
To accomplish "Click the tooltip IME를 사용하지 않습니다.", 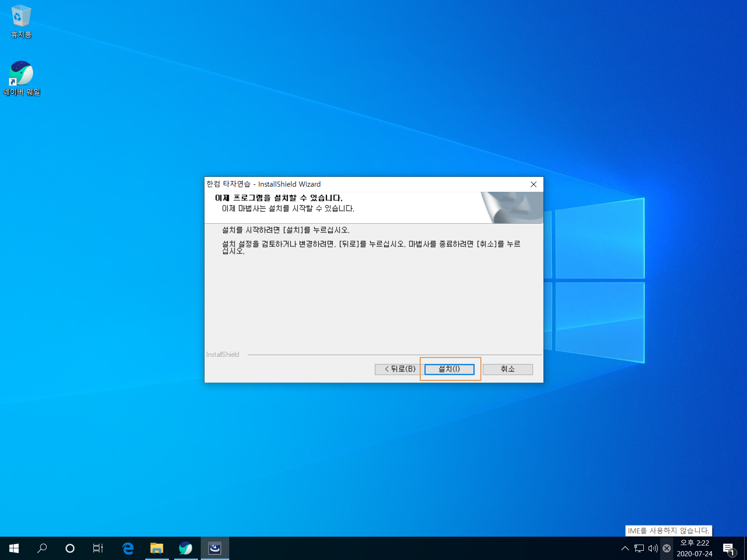I will (669, 531).
